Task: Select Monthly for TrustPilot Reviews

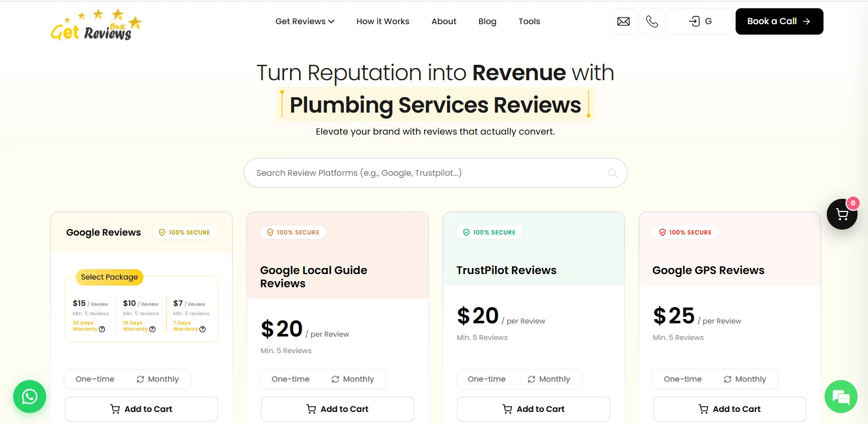Action: click(549, 379)
